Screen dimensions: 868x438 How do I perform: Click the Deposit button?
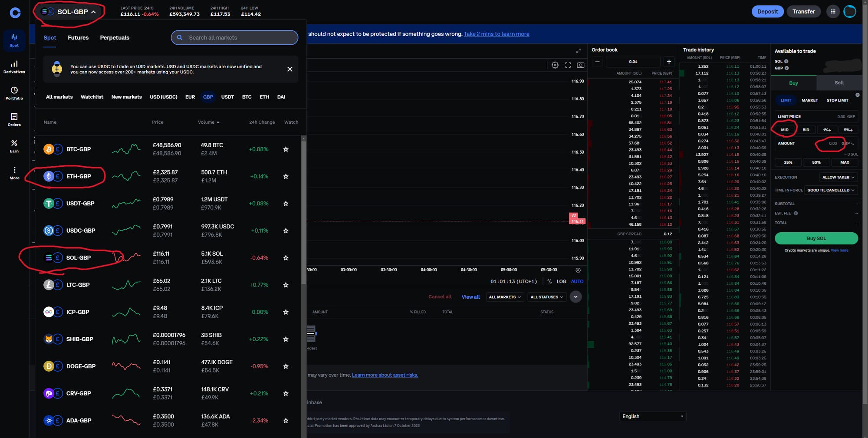768,12
